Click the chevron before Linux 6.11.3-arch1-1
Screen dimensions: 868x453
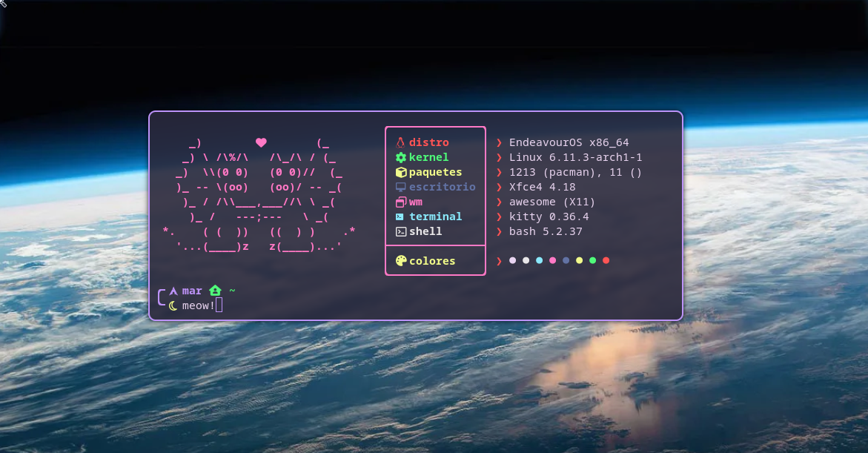point(499,158)
